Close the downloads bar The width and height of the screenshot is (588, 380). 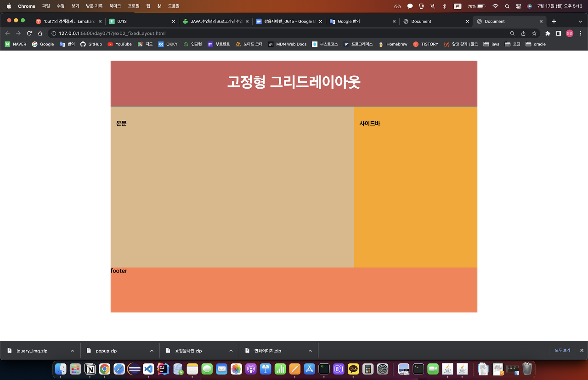582,351
